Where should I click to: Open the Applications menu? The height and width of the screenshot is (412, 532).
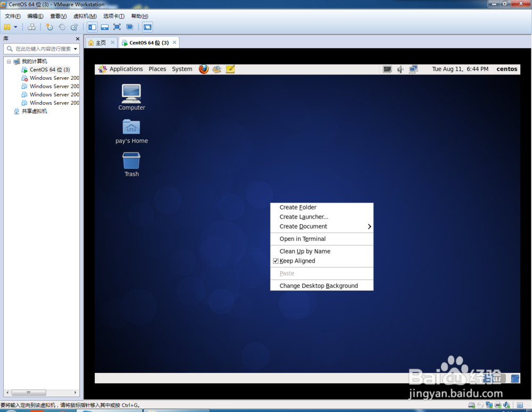(126, 69)
